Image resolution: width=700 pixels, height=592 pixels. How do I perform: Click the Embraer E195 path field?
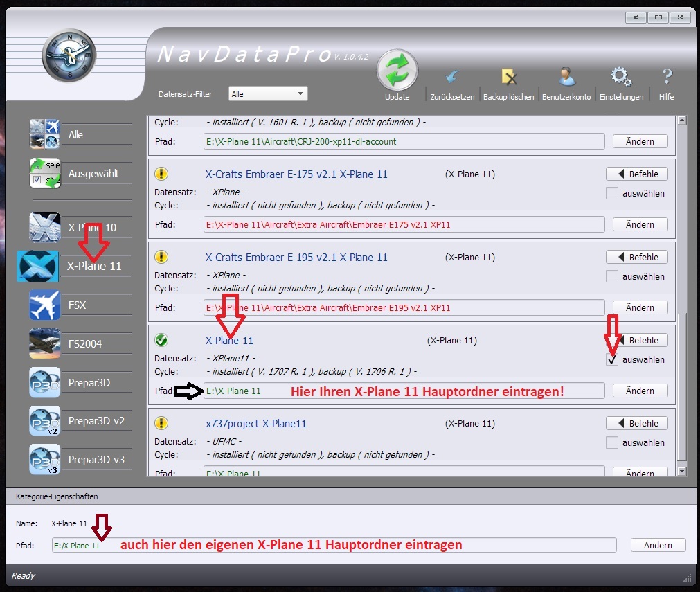tap(404, 307)
